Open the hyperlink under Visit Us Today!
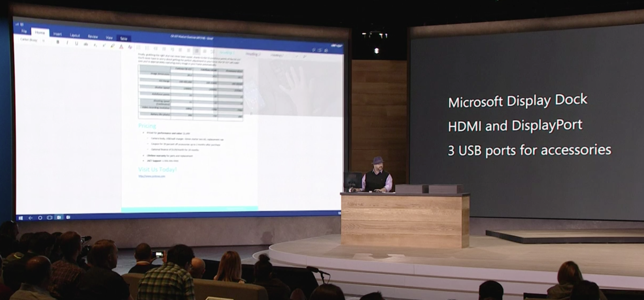The width and height of the screenshot is (644, 300). click(152, 176)
